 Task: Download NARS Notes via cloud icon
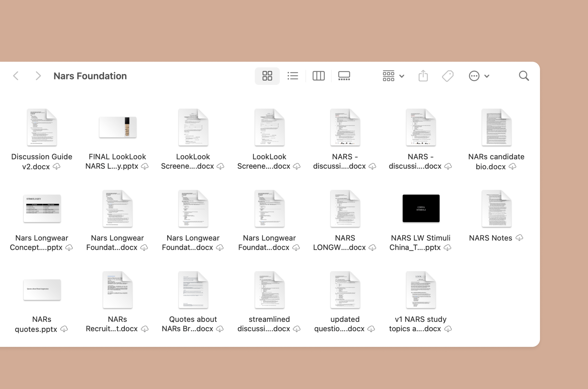pyautogui.click(x=519, y=238)
